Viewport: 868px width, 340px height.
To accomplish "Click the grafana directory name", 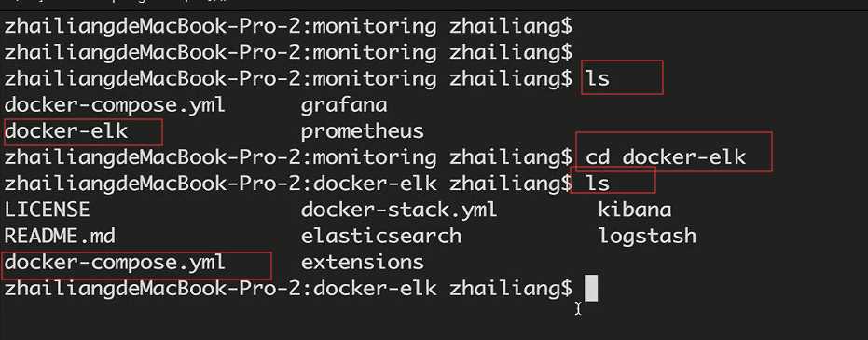I will coord(344,105).
